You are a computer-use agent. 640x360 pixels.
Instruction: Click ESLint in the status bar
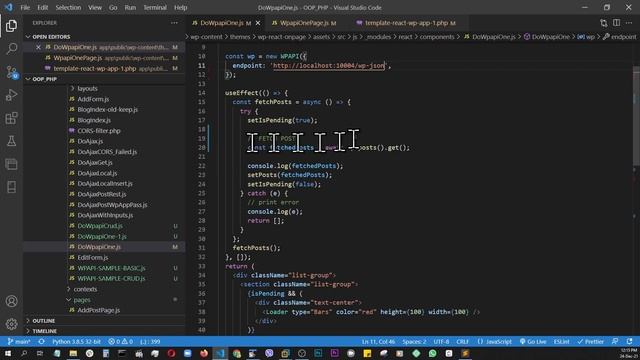click(561, 342)
